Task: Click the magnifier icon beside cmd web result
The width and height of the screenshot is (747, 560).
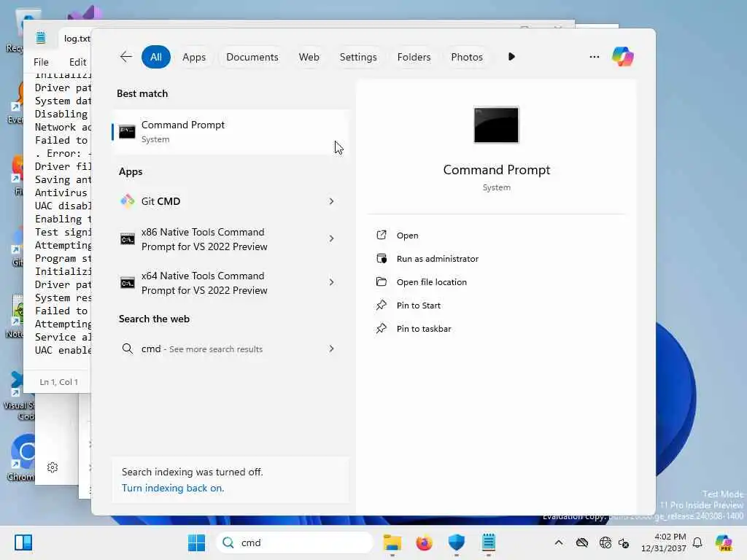Action: point(127,349)
